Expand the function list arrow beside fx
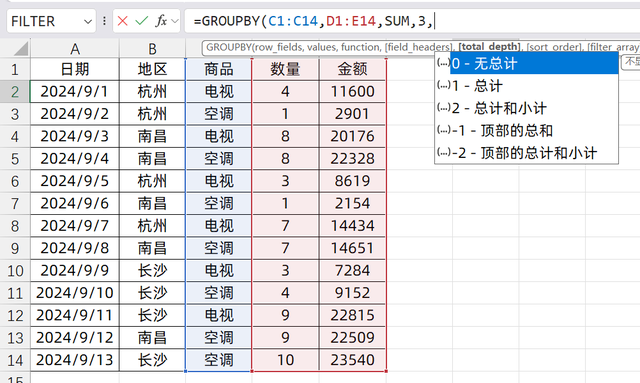This screenshot has width=640, height=383. coord(175,21)
